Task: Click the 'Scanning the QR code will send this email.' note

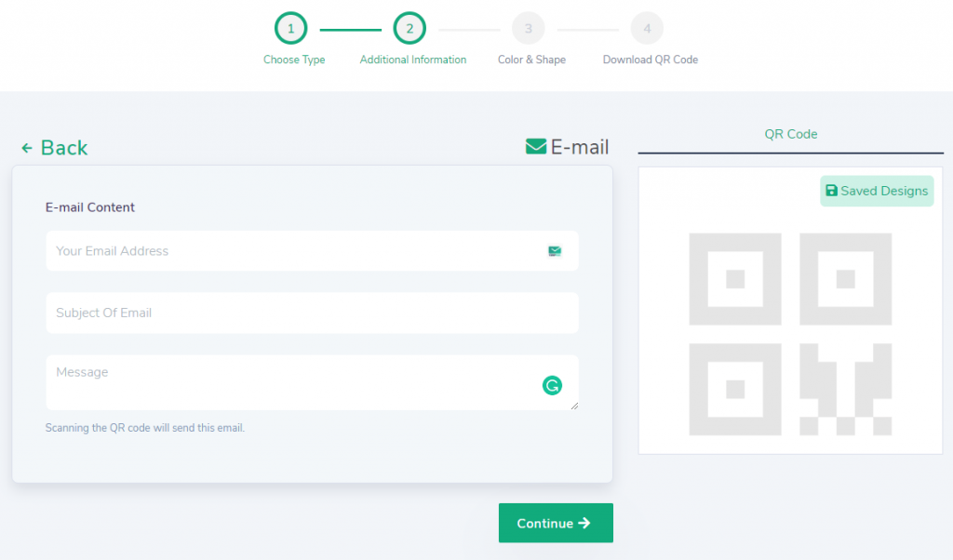Action: coord(144,428)
